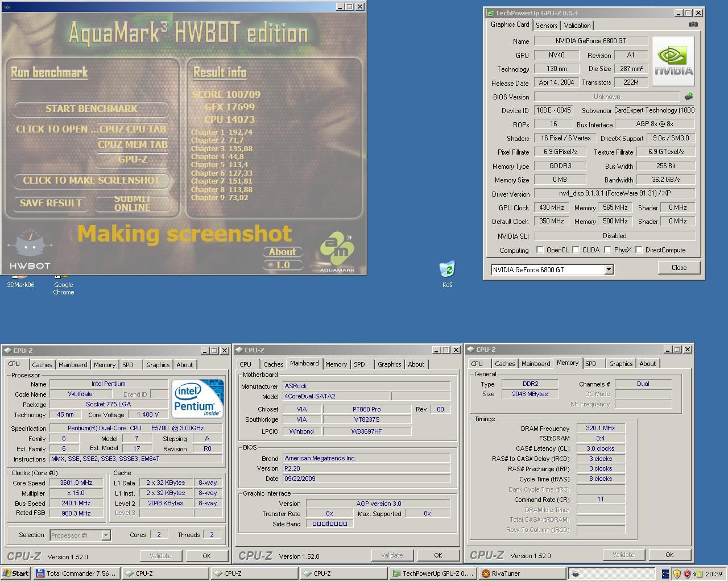Click the Core Speed 3601.0 MHz value
Screen dimensions: 728x582
(x=76, y=483)
